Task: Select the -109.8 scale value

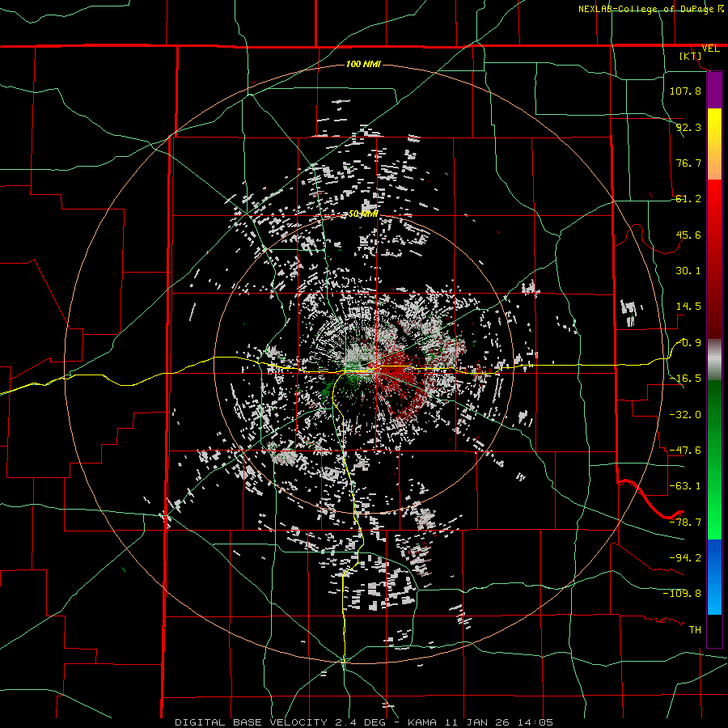Action: click(x=682, y=594)
